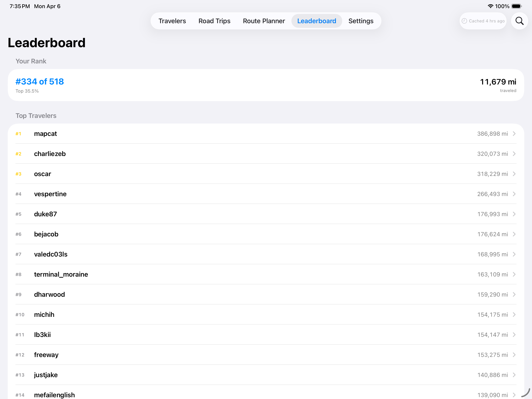Select traveler name michih
Viewport: 532px width, 399px height.
pyautogui.click(x=44, y=315)
